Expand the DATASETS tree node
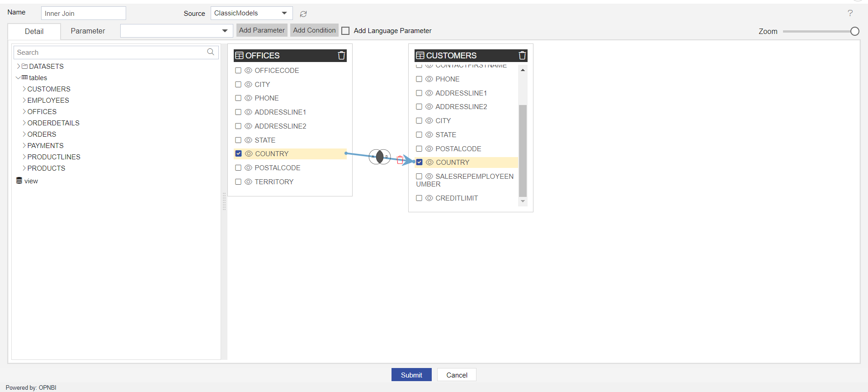 (19, 66)
